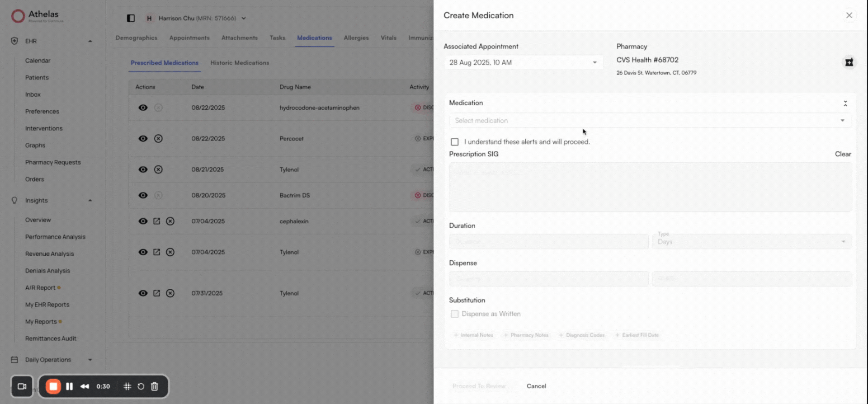Check 'I understand these alerts and will proceed'
The width and height of the screenshot is (868, 404).
click(454, 142)
